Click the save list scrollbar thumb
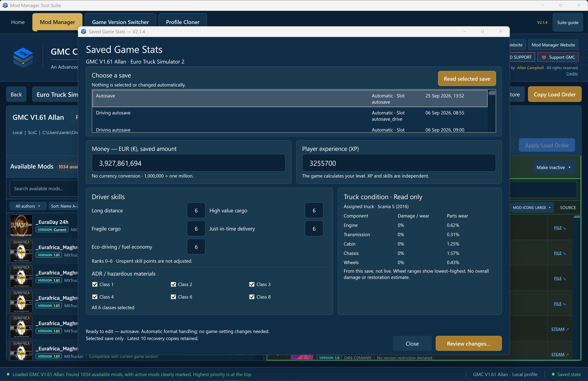The height and width of the screenshot is (381, 588). click(x=492, y=93)
